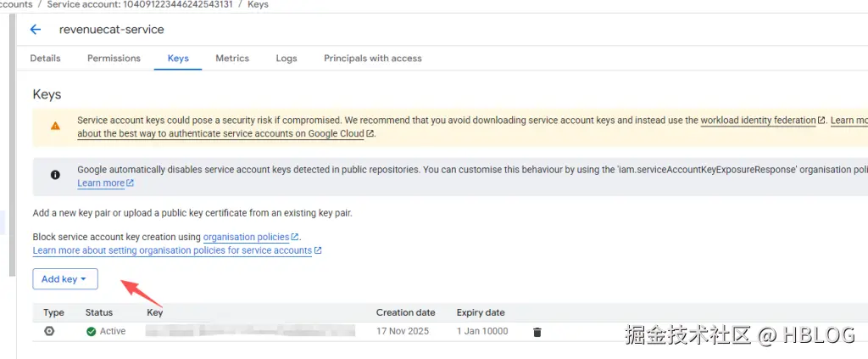Viewport: 868px width, 359px height.
Task: Go to the Metrics tab
Action: 232,59
